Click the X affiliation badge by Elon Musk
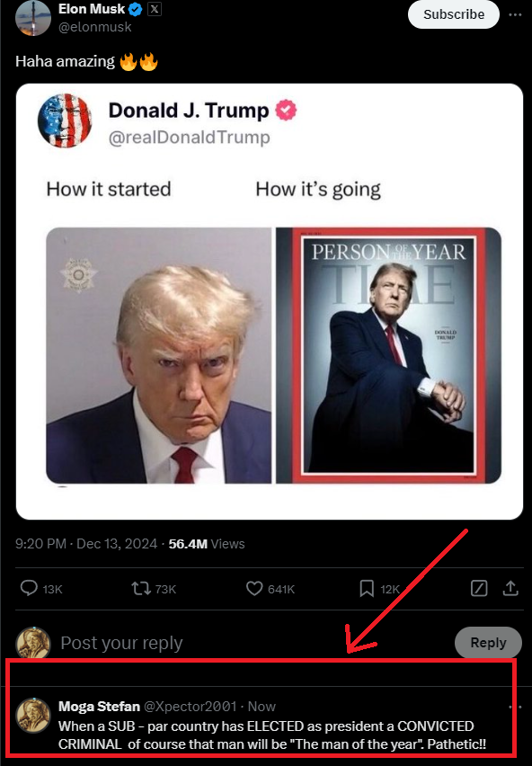The width and height of the screenshot is (532, 766). pyautogui.click(x=155, y=9)
